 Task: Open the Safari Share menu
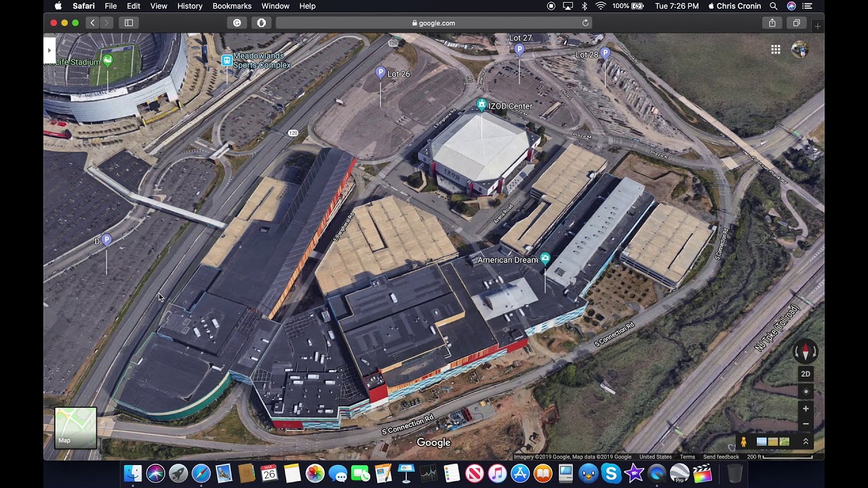pos(772,23)
